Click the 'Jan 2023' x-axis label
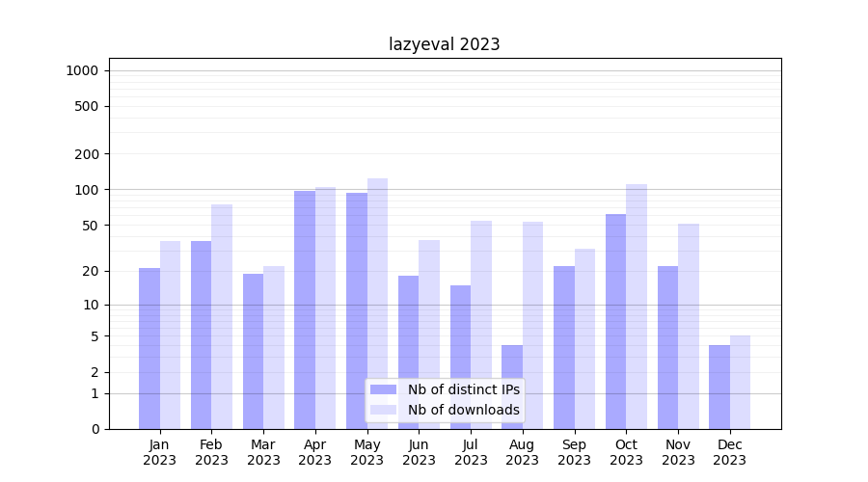The width and height of the screenshot is (868, 482). tap(160, 452)
